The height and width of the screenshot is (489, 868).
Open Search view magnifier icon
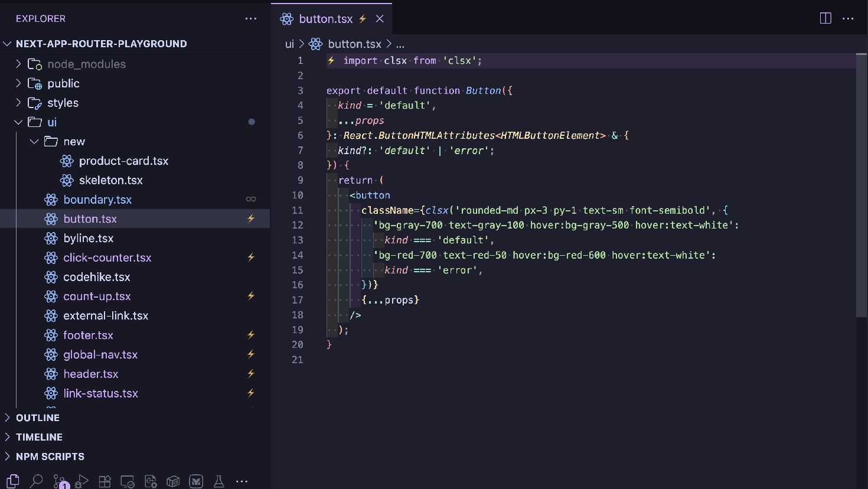click(36, 481)
